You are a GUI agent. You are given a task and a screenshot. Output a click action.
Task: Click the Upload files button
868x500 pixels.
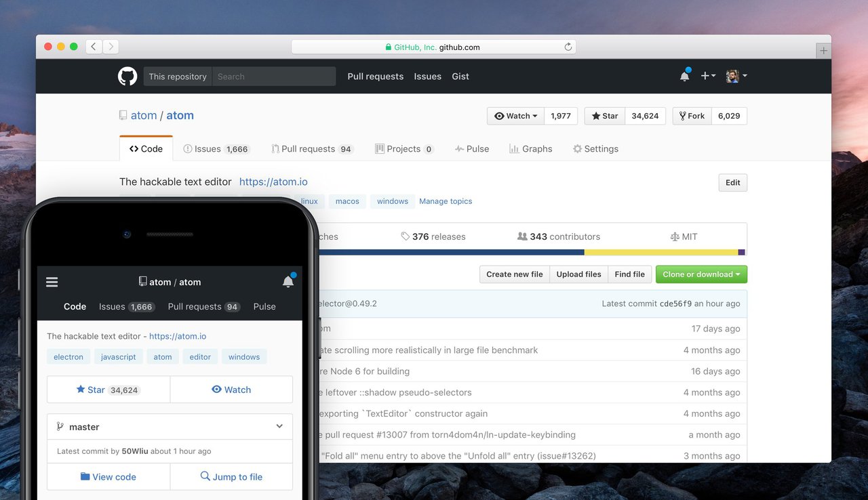pos(579,274)
